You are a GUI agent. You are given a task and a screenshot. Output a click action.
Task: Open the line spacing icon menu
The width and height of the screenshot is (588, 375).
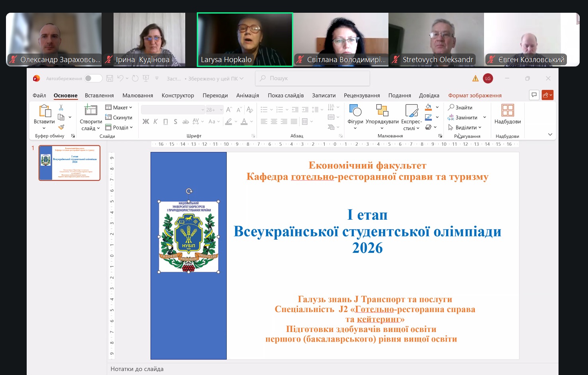pyautogui.click(x=315, y=109)
